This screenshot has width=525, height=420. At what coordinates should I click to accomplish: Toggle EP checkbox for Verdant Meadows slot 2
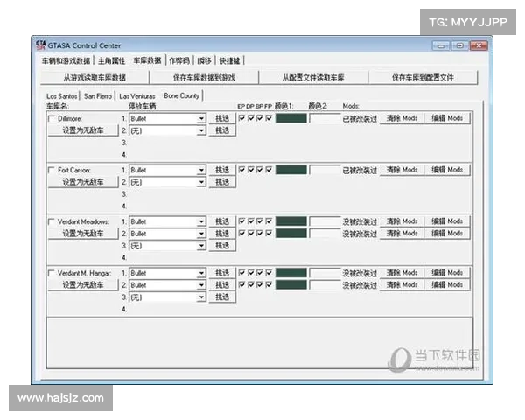241,233
